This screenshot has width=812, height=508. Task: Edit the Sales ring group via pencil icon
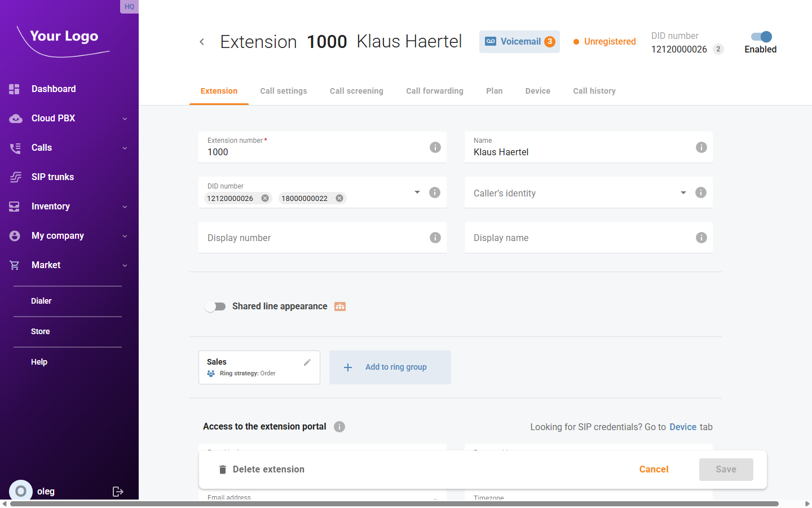(307, 362)
